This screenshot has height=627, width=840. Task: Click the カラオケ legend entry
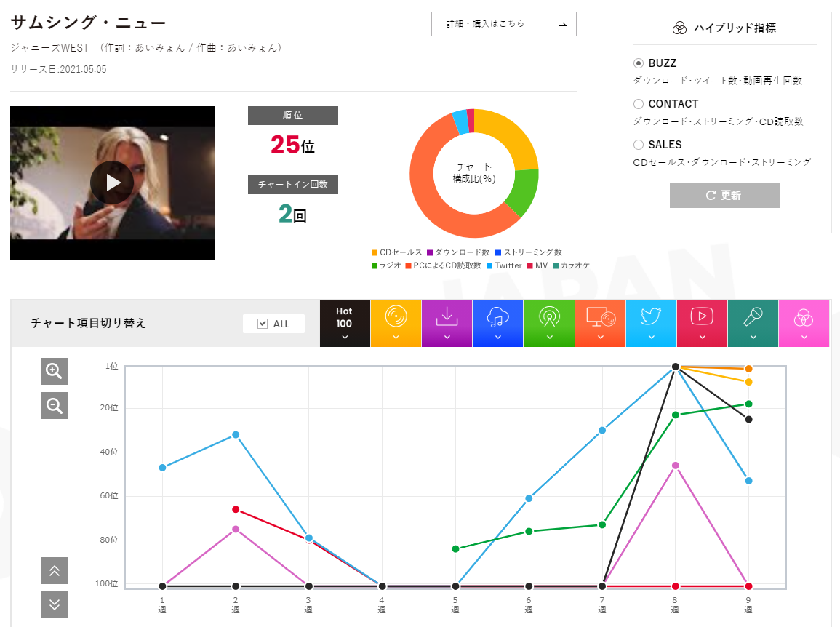[x=571, y=265]
